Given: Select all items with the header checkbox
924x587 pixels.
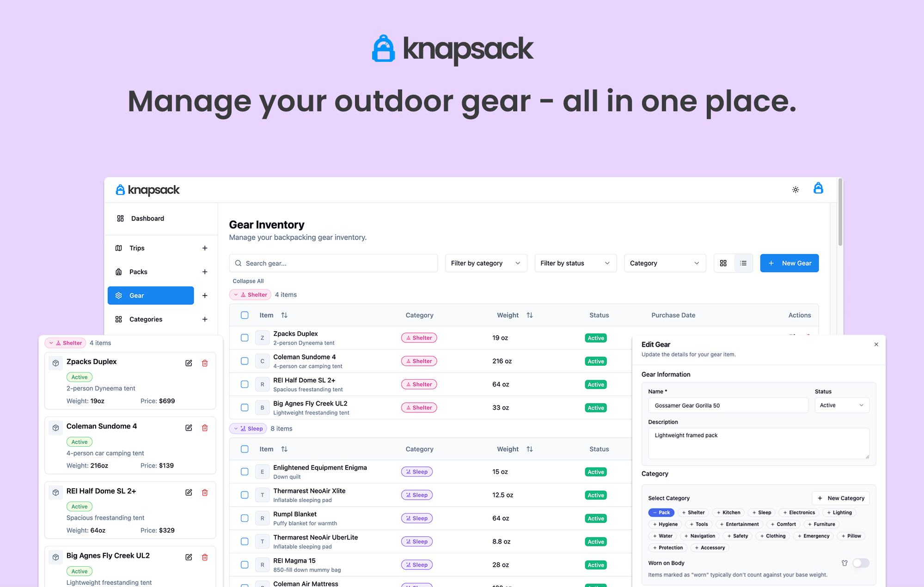Looking at the screenshot, I should [245, 315].
